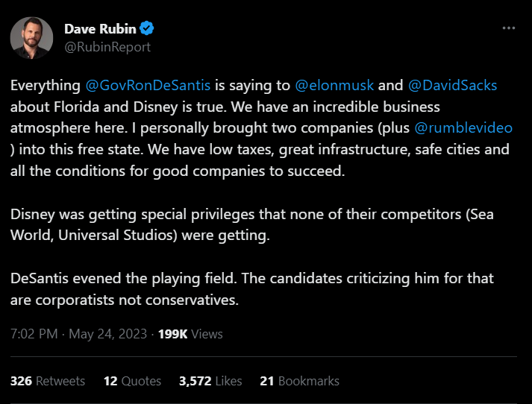Click the word Views beside 199K
The image size is (532, 404).
tap(207, 334)
